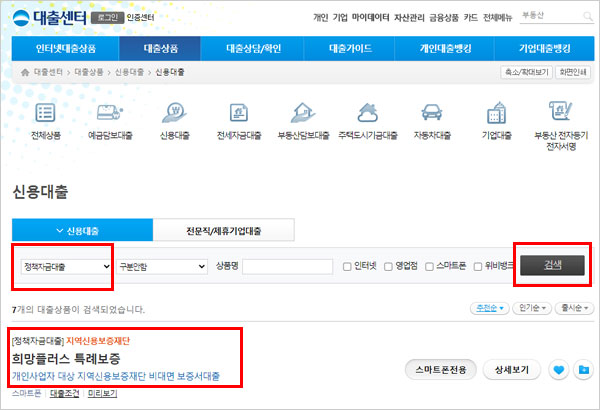Image resolution: width=600 pixels, height=410 pixels.
Task: Click the 금융상품 top menu link
Action: click(x=444, y=18)
